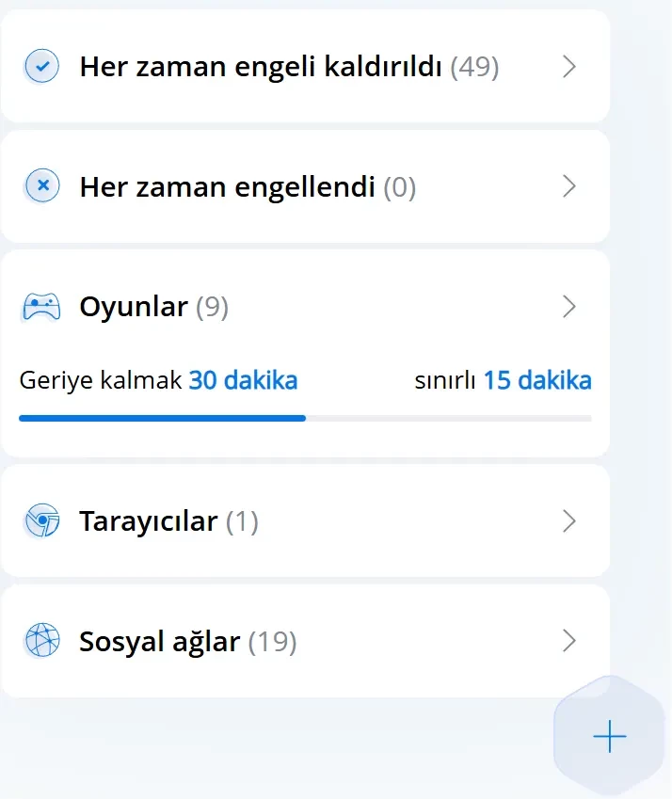
Task: Click the globe icon beside Sosyal ağlar
Action: [40, 641]
